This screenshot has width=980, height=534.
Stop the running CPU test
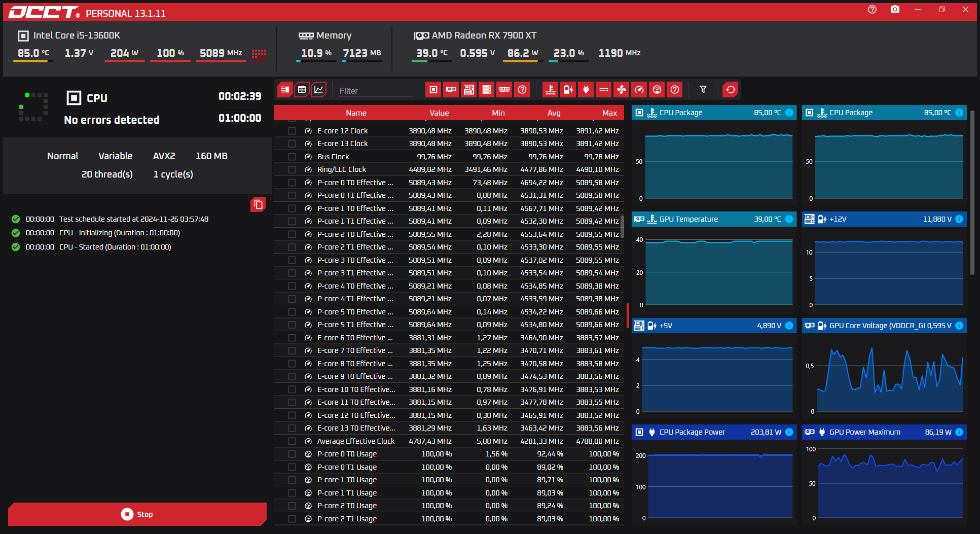point(137,514)
